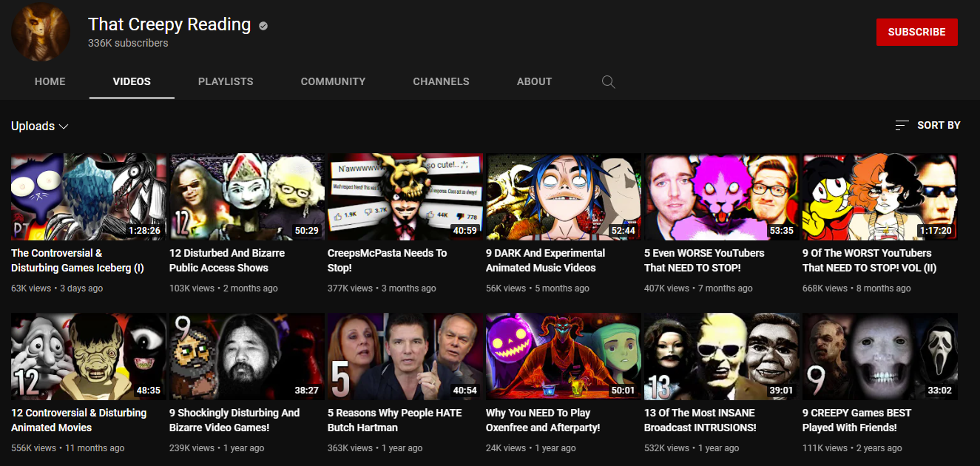Open 9 DARK And Experimental Animated Music Videos title
Viewport: 980px width, 466px height.
pos(545,260)
